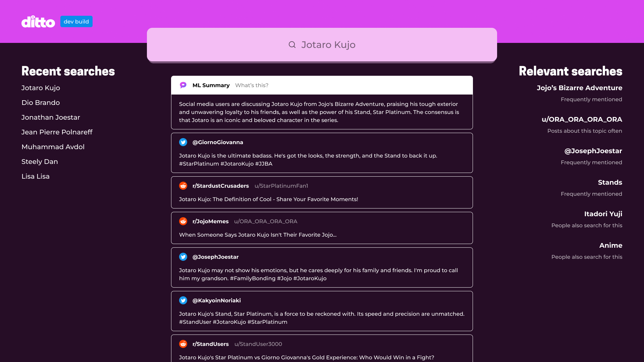644x362 pixels.
Task: Open relevant search u/ORA_ORA_ORA_ORA
Action: 582,119
